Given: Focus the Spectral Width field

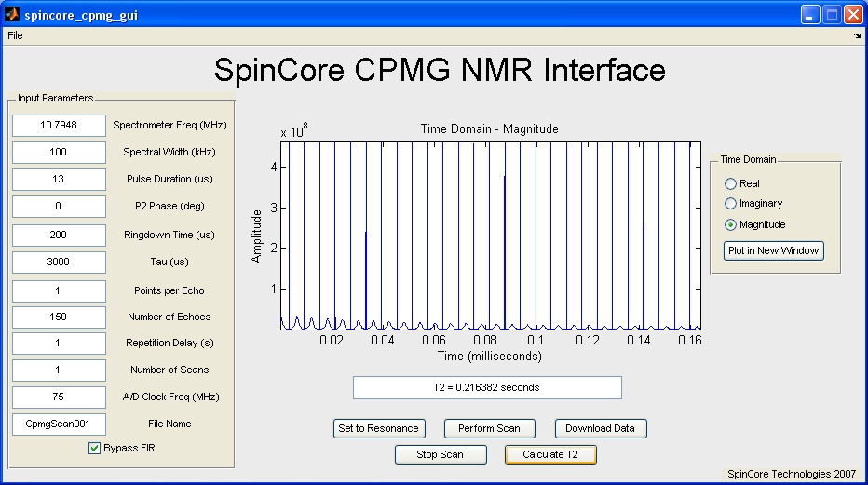Looking at the screenshot, I should pyautogui.click(x=59, y=152).
